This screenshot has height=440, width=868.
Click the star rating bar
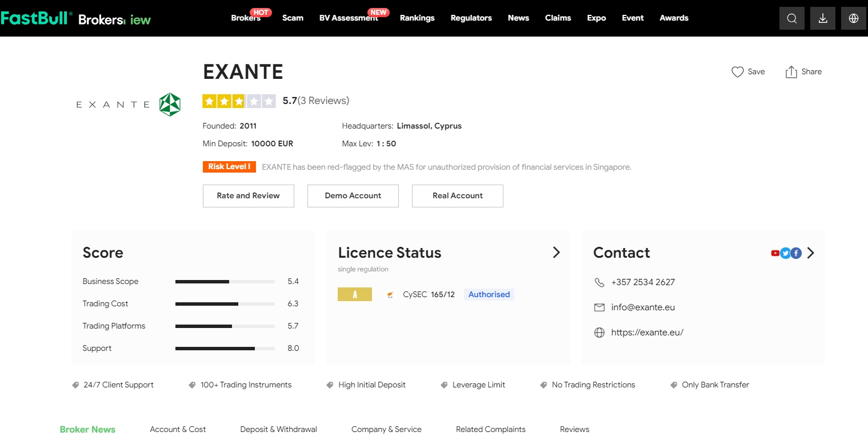click(239, 101)
